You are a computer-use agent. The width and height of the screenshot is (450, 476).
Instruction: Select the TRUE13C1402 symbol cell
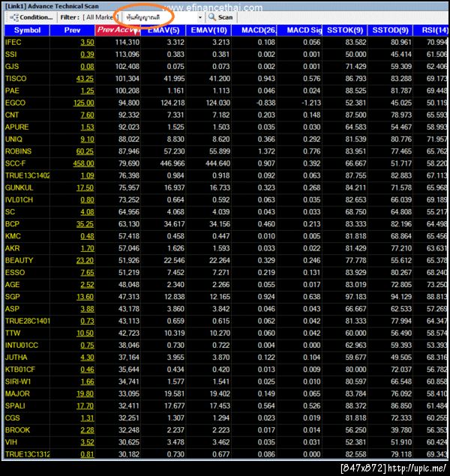(27, 175)
